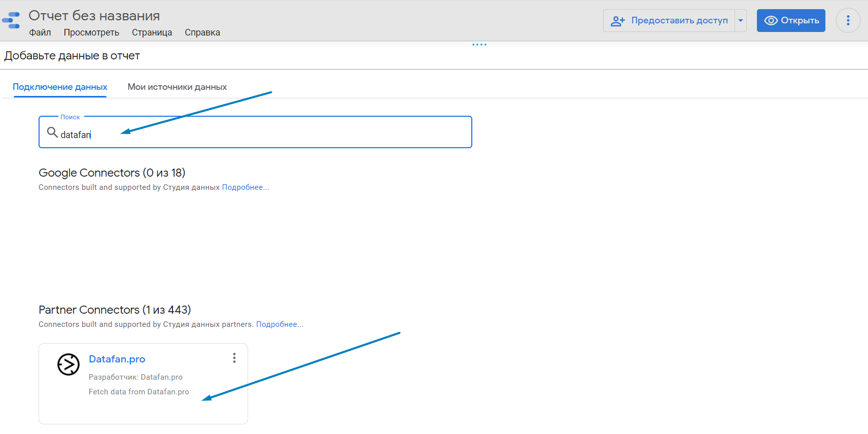Open Подробнее link under Partner Connectors

(x=280, y=324)
